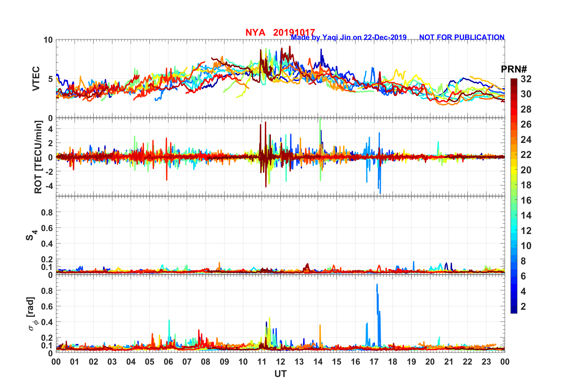This screenshot has height=392, width=561.
Task: Click the x-axis hour tick 19
Action: pos(411,362)
